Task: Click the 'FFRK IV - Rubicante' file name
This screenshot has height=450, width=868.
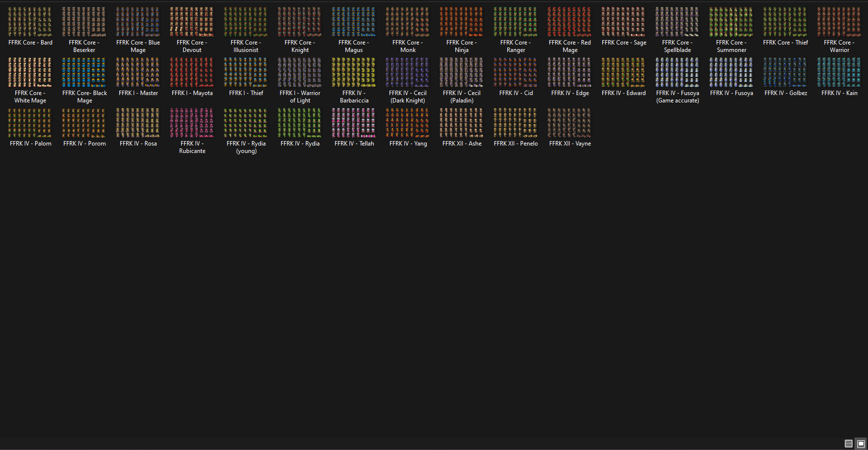Action: click(192, 147)
